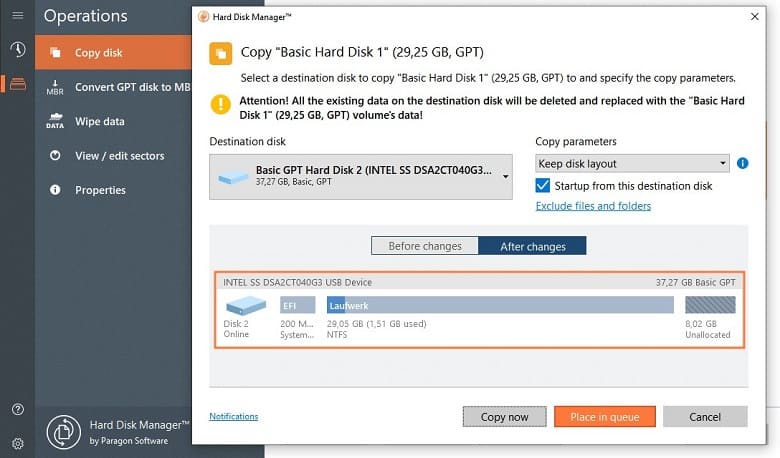
Task: Click the Paragon Hard Disk Manager logo
Action: click(64, 432)
